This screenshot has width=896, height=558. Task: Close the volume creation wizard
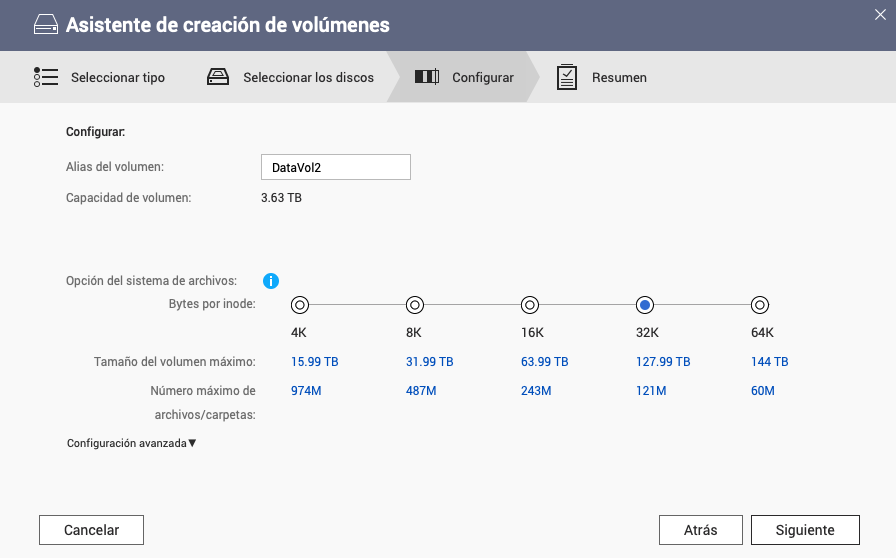pyautogui.click(x=880, y=14)
